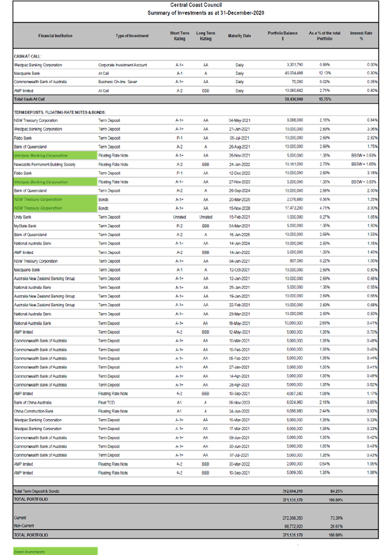Click the 'Corporate Investment Account' cell

tap(123, 65)
